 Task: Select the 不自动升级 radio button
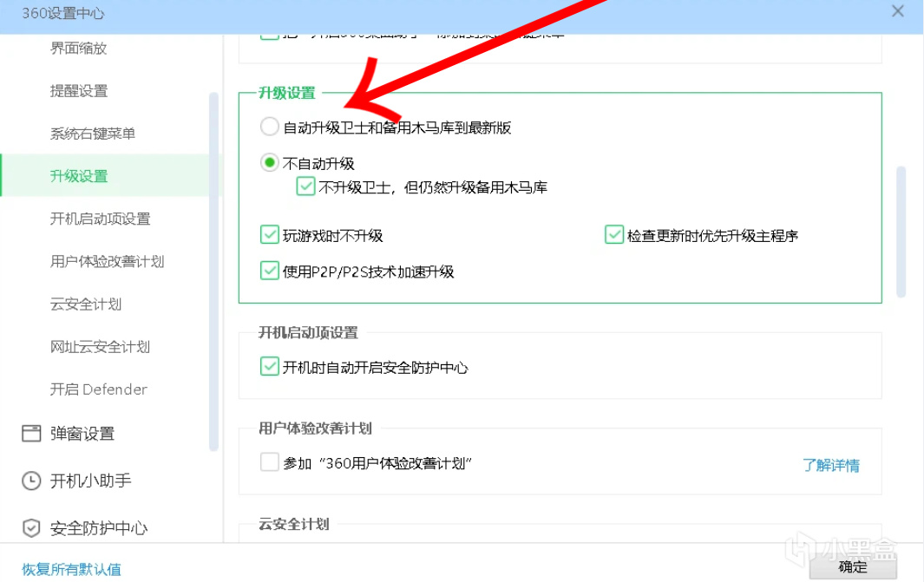(x=269, y=162)
